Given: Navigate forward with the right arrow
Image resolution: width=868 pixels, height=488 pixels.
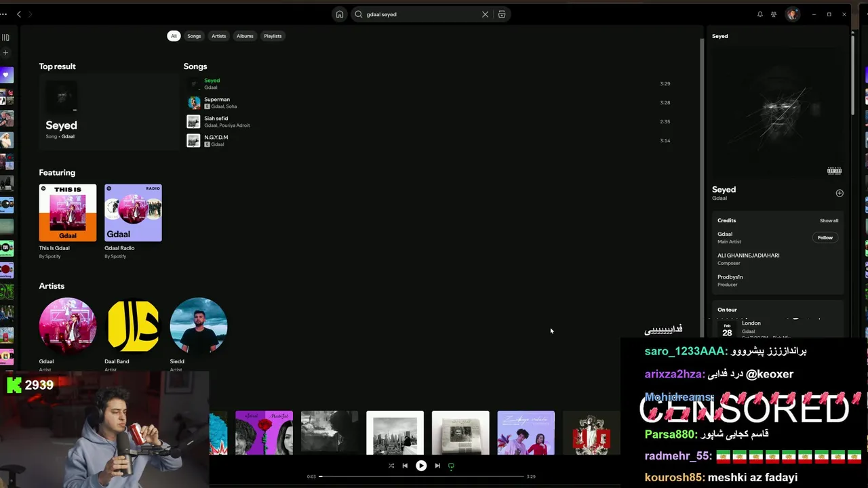Looking at the screenshot, I should pyautogui.click(x=31, y=14).
